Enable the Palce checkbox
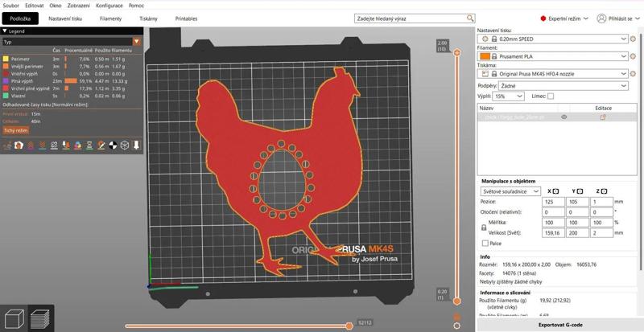The height and width of the screenshot is (332, 644). click(x=485, y=244)
